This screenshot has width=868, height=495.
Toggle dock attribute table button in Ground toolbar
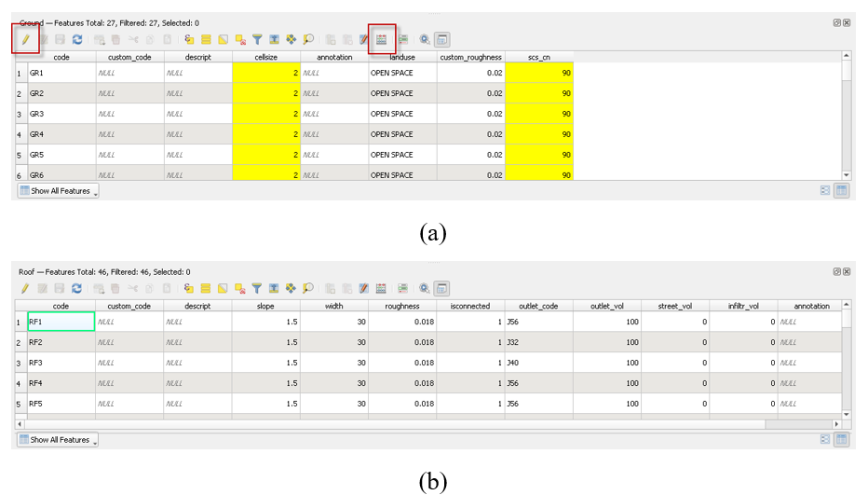[442, 40]
